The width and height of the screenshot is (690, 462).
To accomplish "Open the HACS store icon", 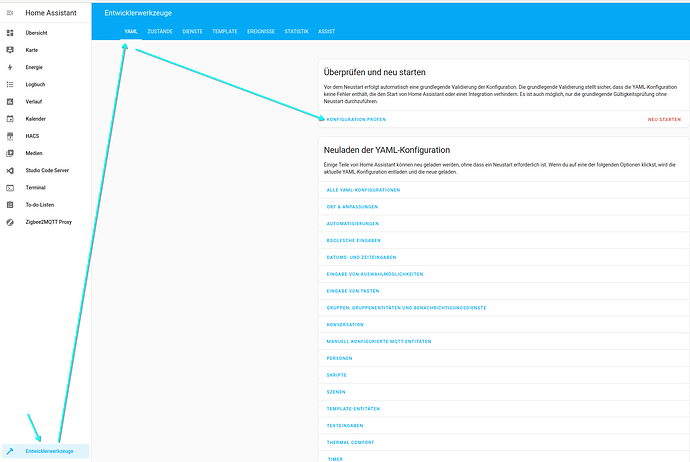I will pos(10,135).
